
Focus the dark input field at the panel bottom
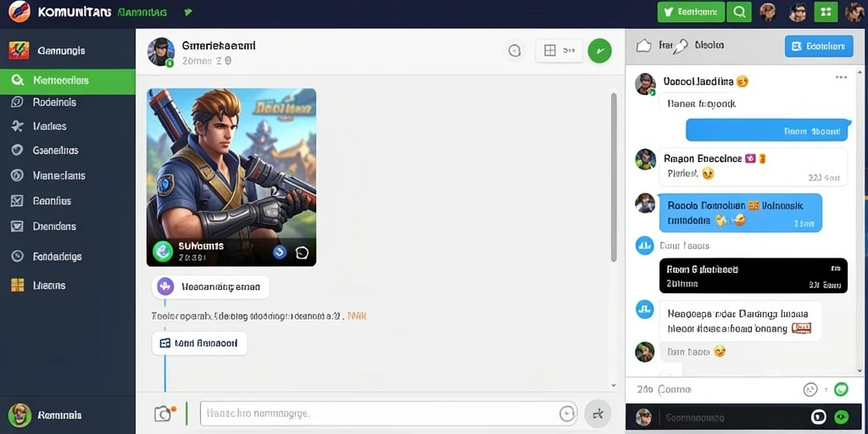point(733,418)
